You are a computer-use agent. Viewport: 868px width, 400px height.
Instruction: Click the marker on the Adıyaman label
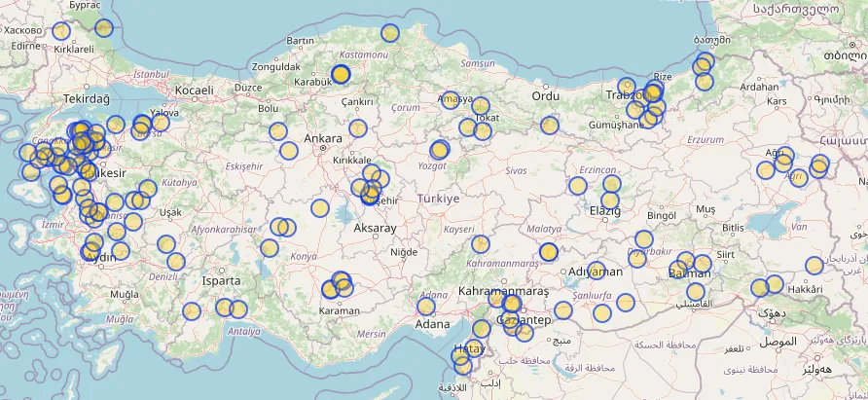597,271
